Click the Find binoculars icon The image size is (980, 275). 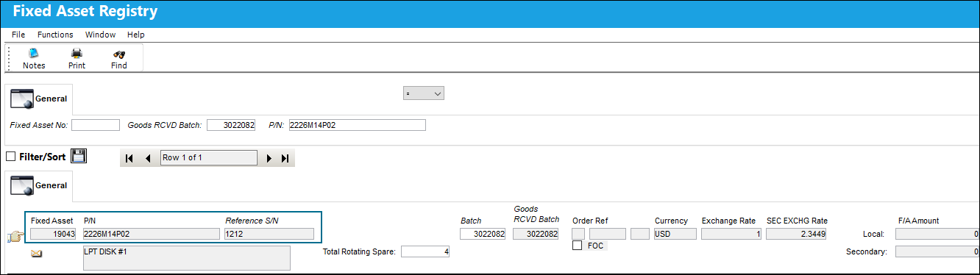(x=118, y=59)
